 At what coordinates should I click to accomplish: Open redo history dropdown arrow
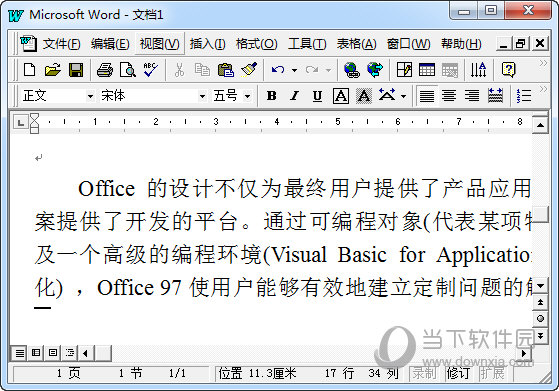click(328, 70)
